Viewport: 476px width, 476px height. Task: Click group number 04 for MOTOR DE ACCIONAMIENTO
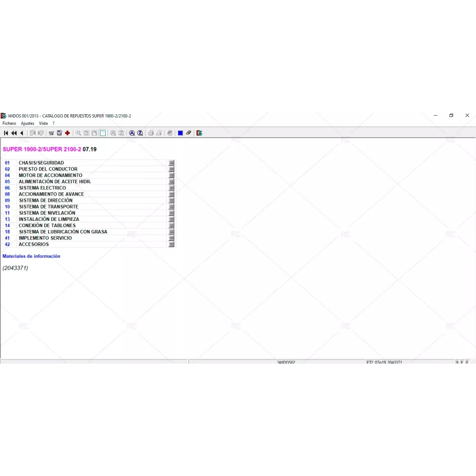7,175
